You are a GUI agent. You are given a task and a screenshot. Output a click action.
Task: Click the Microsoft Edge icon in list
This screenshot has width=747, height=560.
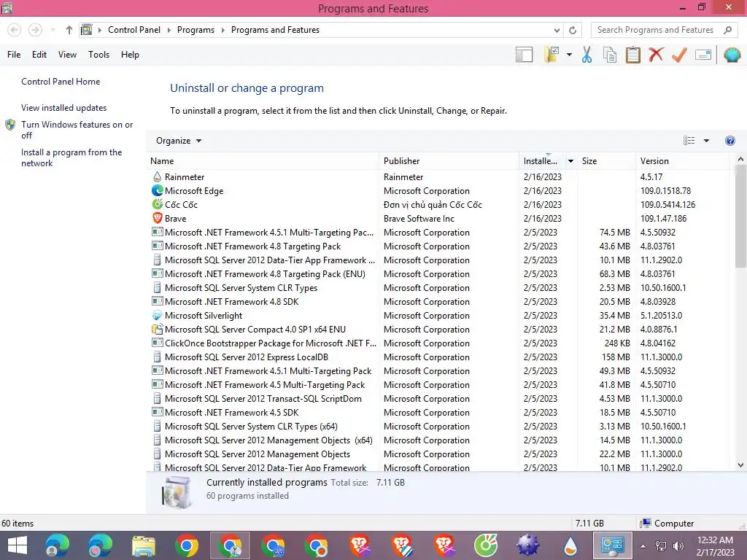point(158,190)
